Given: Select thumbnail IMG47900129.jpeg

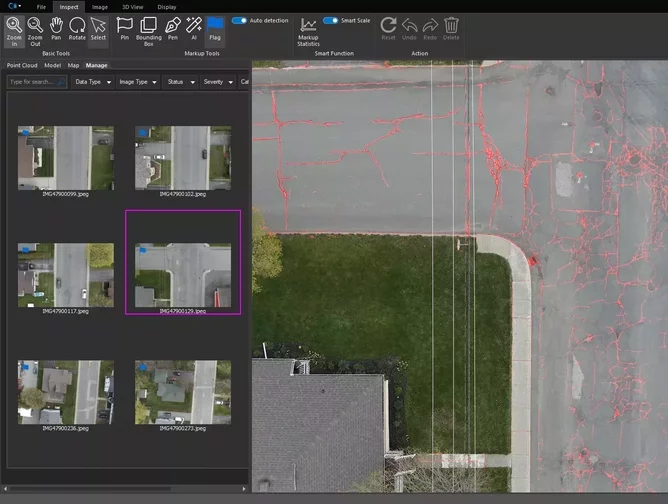Looking at the screenshot, I should tap(183, 275).
